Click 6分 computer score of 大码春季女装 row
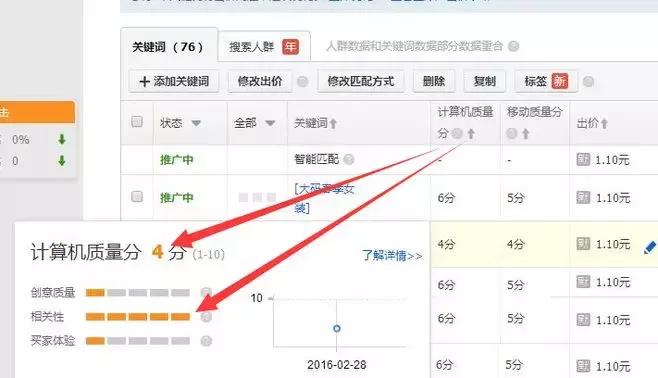 click(x=446, y=198)
